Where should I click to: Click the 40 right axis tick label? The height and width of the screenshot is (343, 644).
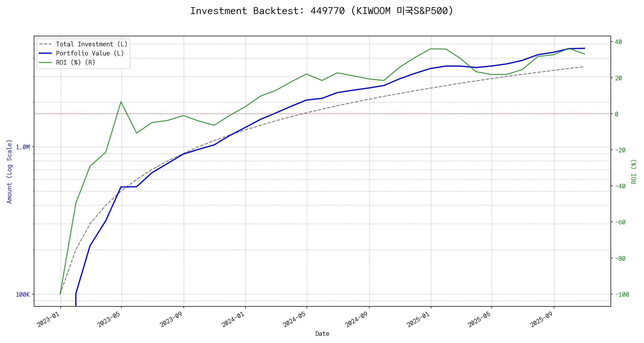[618, 42]
